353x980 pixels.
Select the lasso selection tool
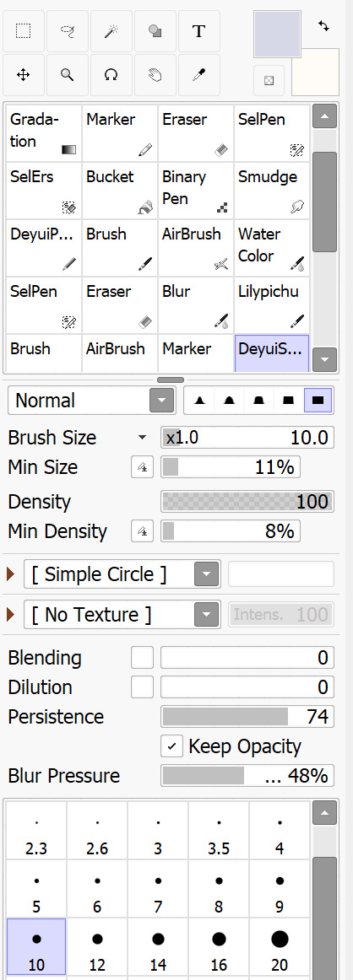(67, 30)
